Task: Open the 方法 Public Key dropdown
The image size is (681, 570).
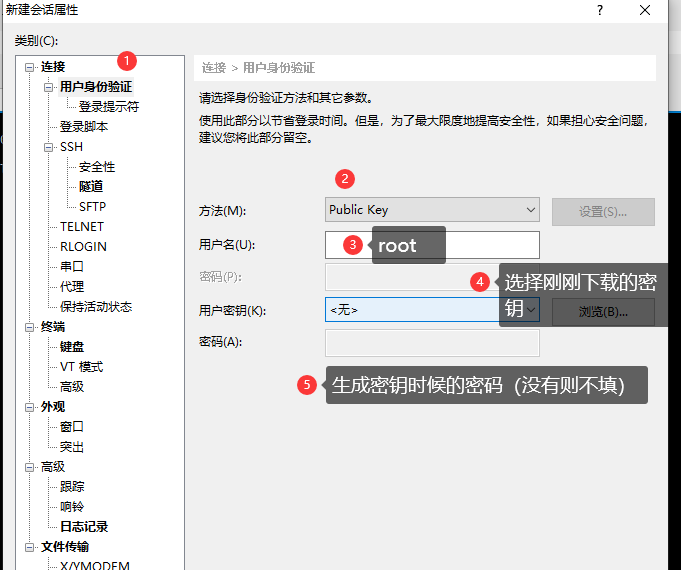Action: pyautogui.click(x=432, y=210)
